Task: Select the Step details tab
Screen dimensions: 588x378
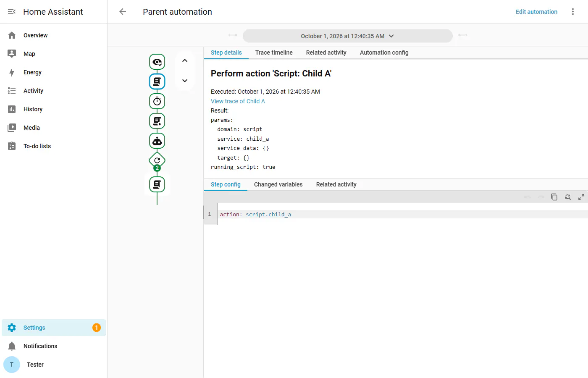Action: point(226,52)
